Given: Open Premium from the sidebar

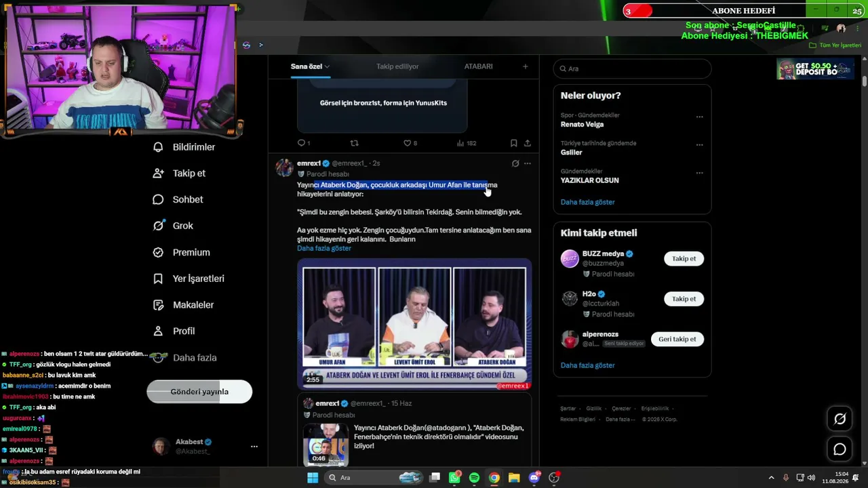Looking at the screenshot, I should click(x=181, y=252).
